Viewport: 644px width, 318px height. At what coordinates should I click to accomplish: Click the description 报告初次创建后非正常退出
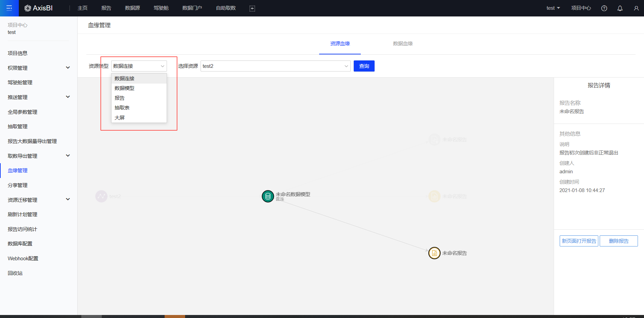click(589, 153)
